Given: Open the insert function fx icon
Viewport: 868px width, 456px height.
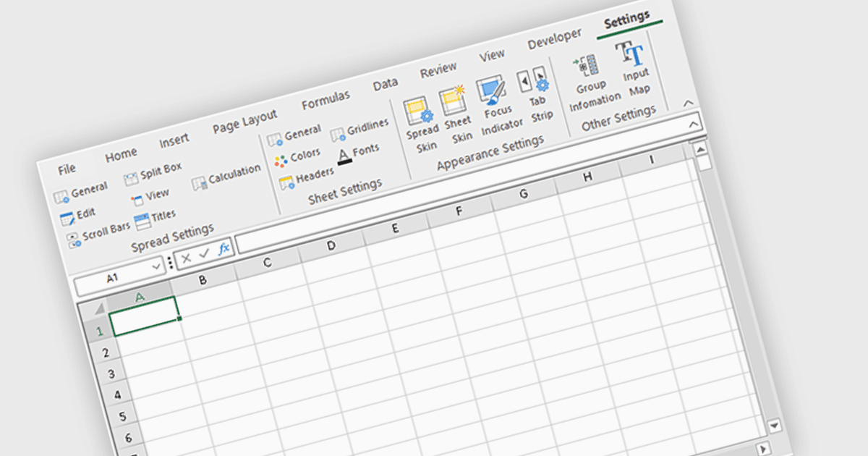Looking at the screenshot, I should coord(224,248).
